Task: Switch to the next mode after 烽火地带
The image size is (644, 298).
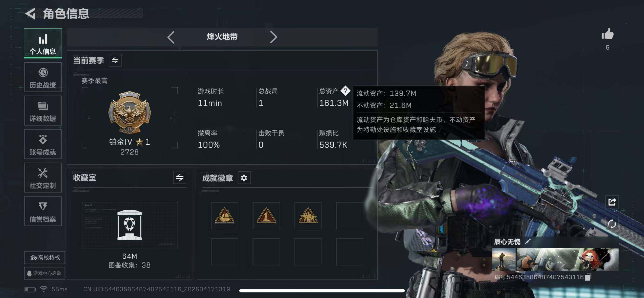Action: [274, 37]
